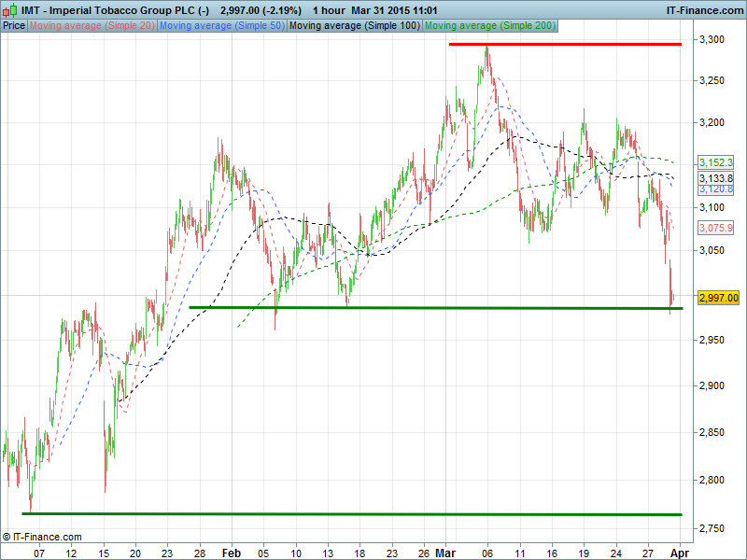
Task: Click the IMT - Imperial Tobacco Group title
Action: click(x=115, y=9)
